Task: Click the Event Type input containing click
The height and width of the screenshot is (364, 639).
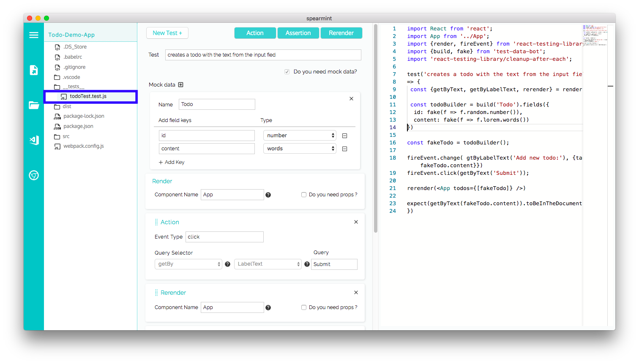Action: pyautogui.click(x=224, y=237)
